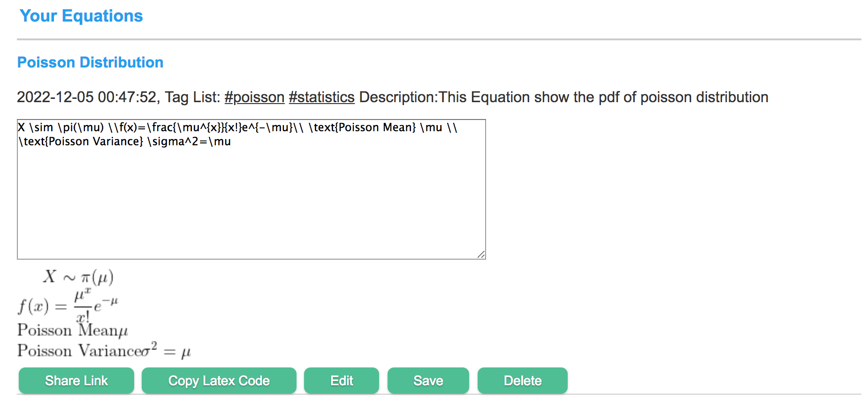Open the #statistics tag link
This screenshot has width=868, height=404.
tap(321, 97)
